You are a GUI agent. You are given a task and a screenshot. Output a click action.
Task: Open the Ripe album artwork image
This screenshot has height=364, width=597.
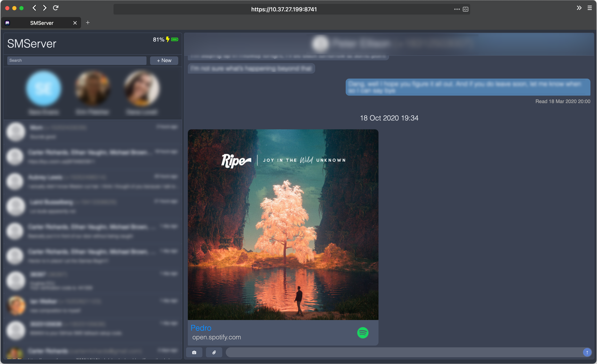tap(283, 224)
